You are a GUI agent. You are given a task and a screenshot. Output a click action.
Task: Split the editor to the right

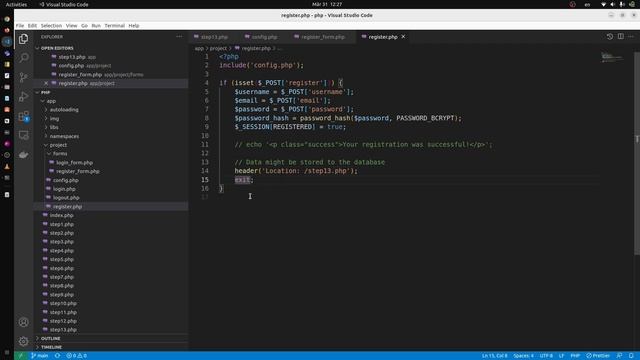(620, 37)
